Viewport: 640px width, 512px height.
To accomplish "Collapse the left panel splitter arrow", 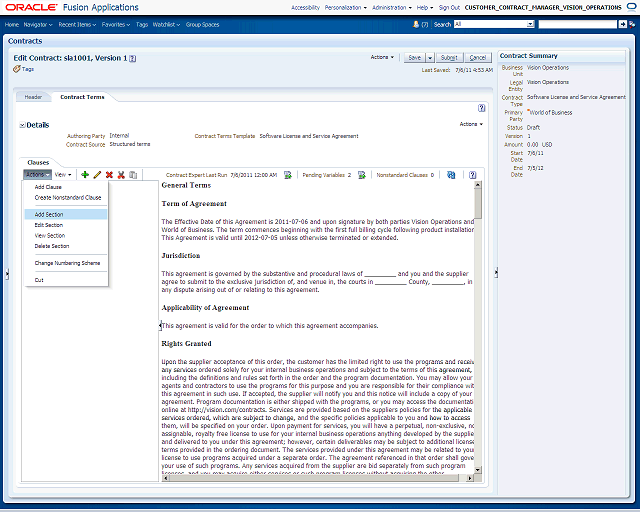I will coord(7,274).
